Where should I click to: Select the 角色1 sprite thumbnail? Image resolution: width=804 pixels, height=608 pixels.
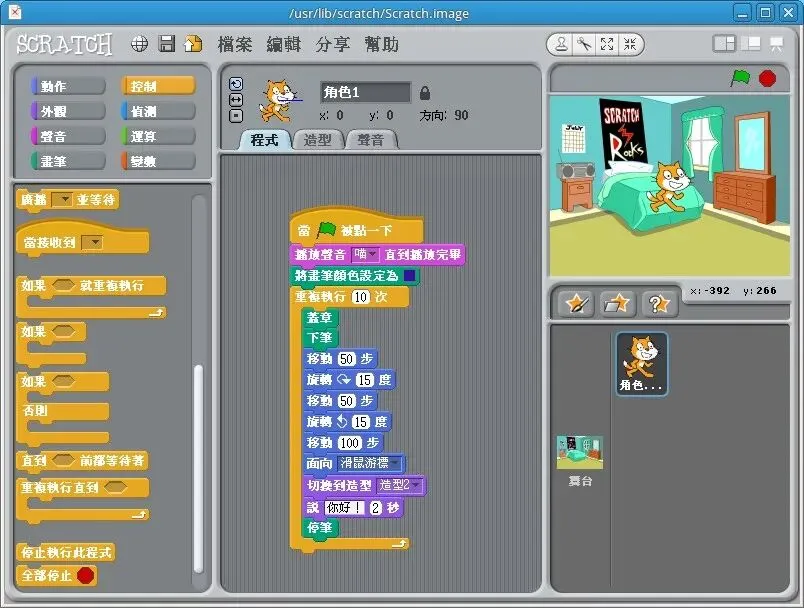point(641,363)
